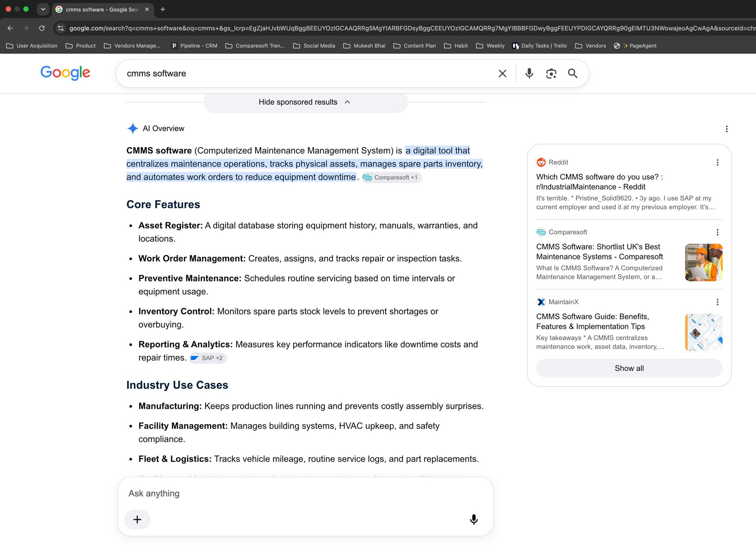Open MaintainX CMMS Software Guide link
The width and height of the screenshot is (756, 555).
(x=592, y=322)
